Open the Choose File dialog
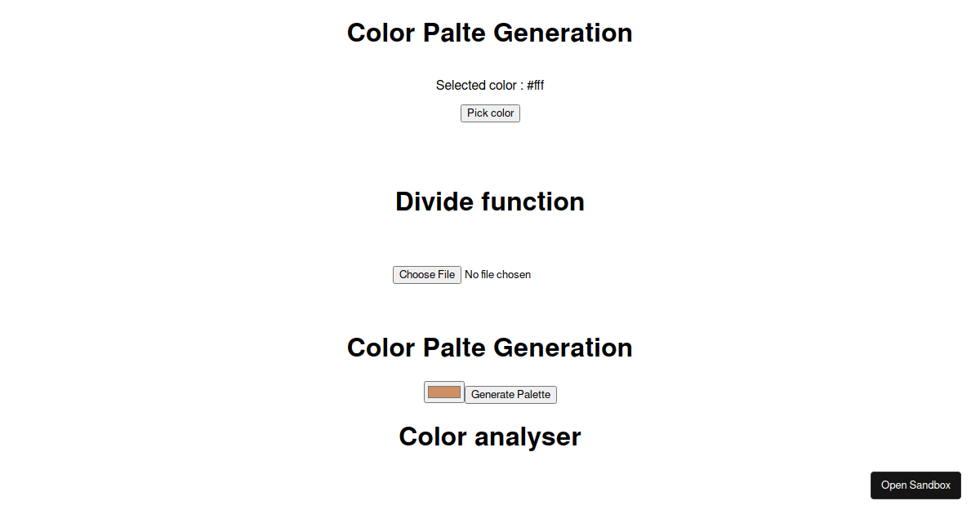This screenshot has height=514, width=980. click(x=427, y=275)
